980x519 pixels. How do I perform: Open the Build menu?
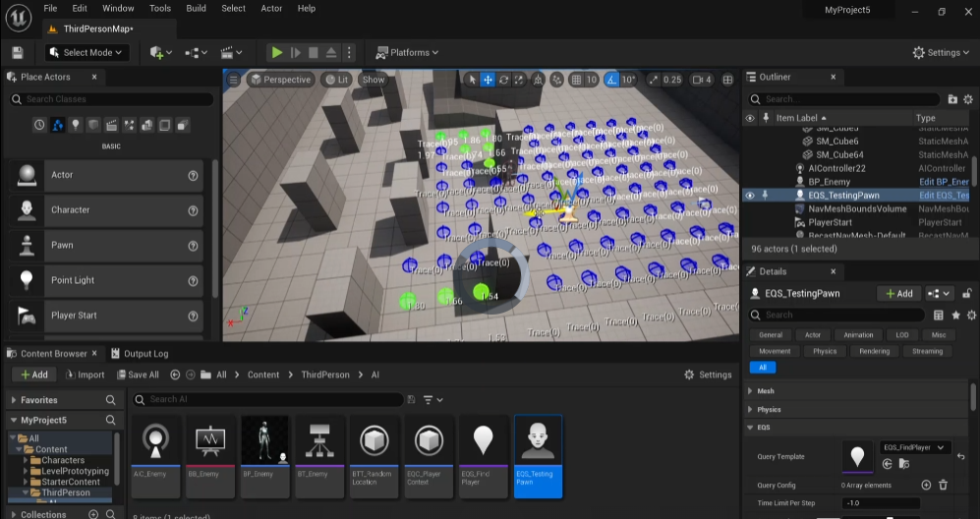tap(196, 8)
